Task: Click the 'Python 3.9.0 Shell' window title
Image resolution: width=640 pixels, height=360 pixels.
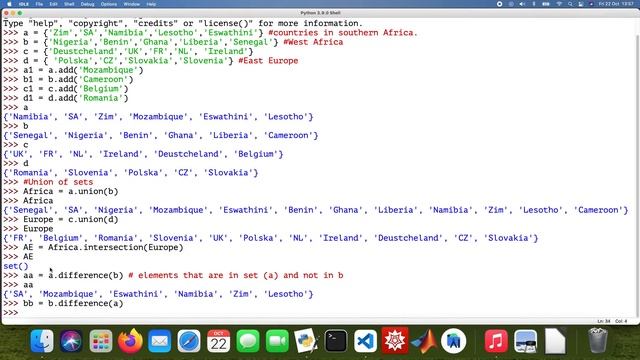Action: coord(320,13)
